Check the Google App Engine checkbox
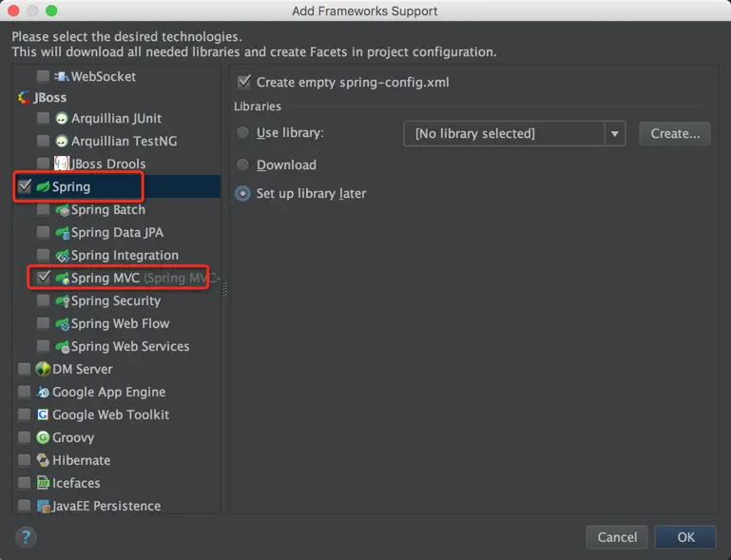Image resolution: width=731 pixels, height=560 pixels. click(x=25, y=392)
